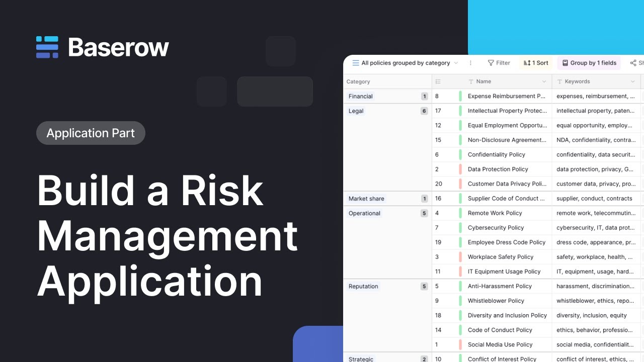
Task: Open the 1 Sort menu
Action: 536,63
